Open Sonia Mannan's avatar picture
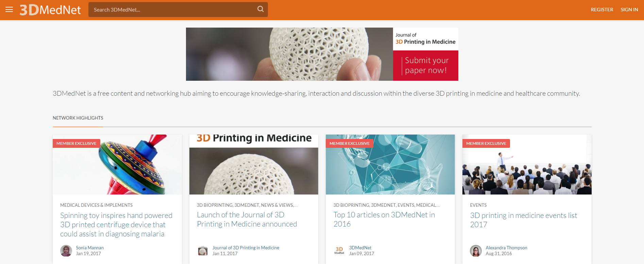Screen dimensions: 644x264 coord(66,251)
